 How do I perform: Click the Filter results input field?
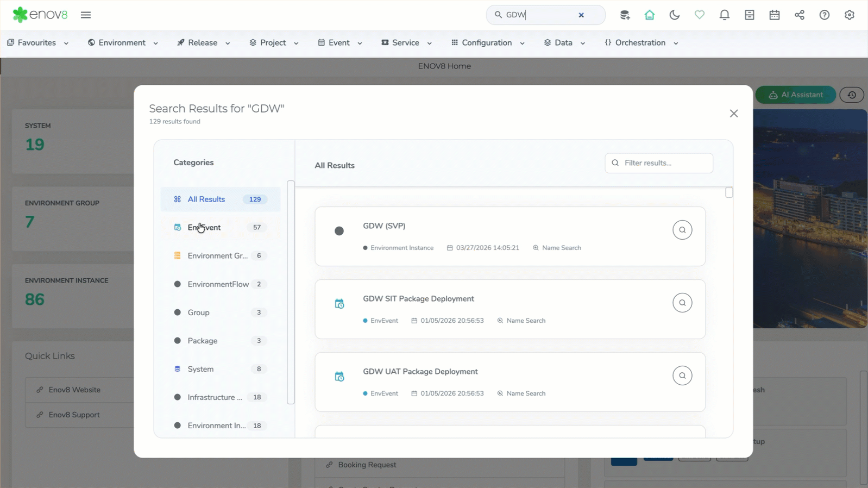tap(664, 163)
